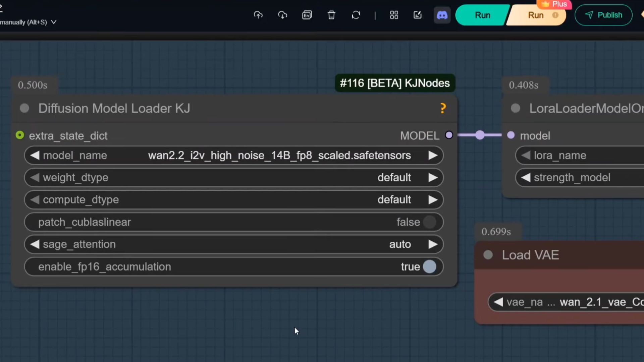644x362 pixels.
Task: Open save mode dropdown chevron
Action: click(x=54, y=22)
